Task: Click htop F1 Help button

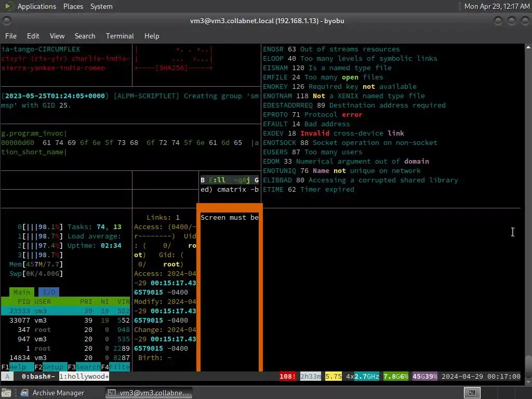Action: click(18, 367)
